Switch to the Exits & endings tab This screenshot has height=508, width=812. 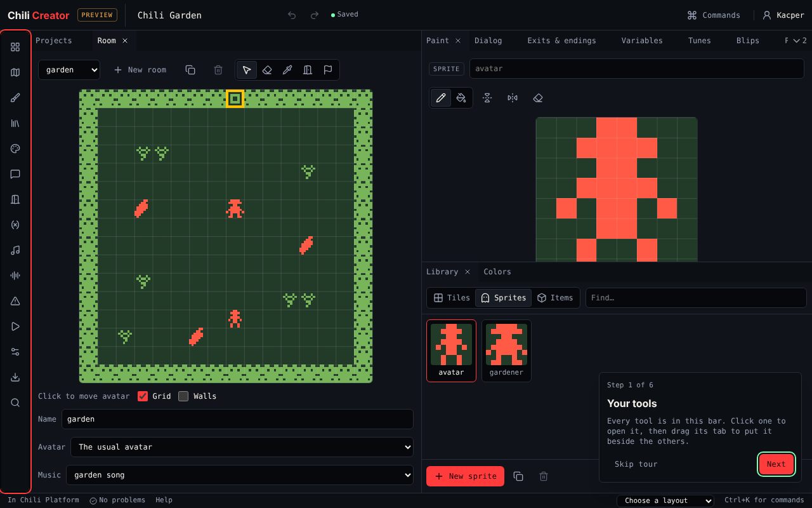click(x=561, y=41)
